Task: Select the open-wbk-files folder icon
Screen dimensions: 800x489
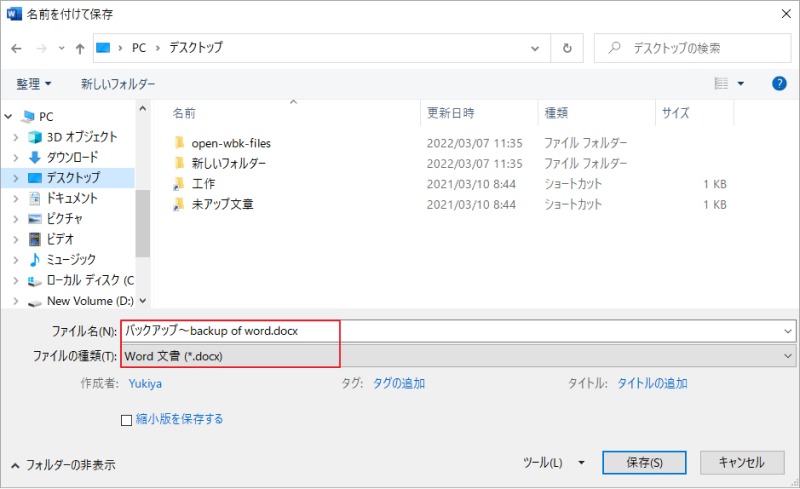Action: pos(179,143)
